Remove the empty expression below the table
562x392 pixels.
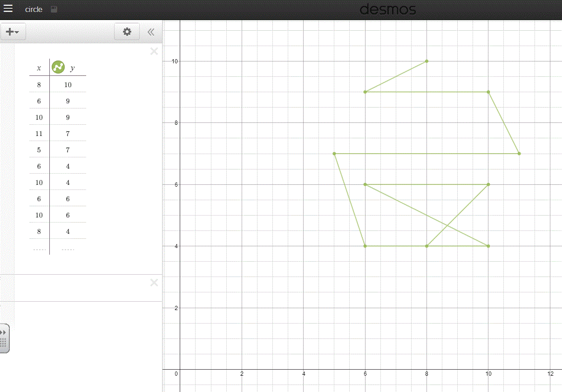(154, 283)
